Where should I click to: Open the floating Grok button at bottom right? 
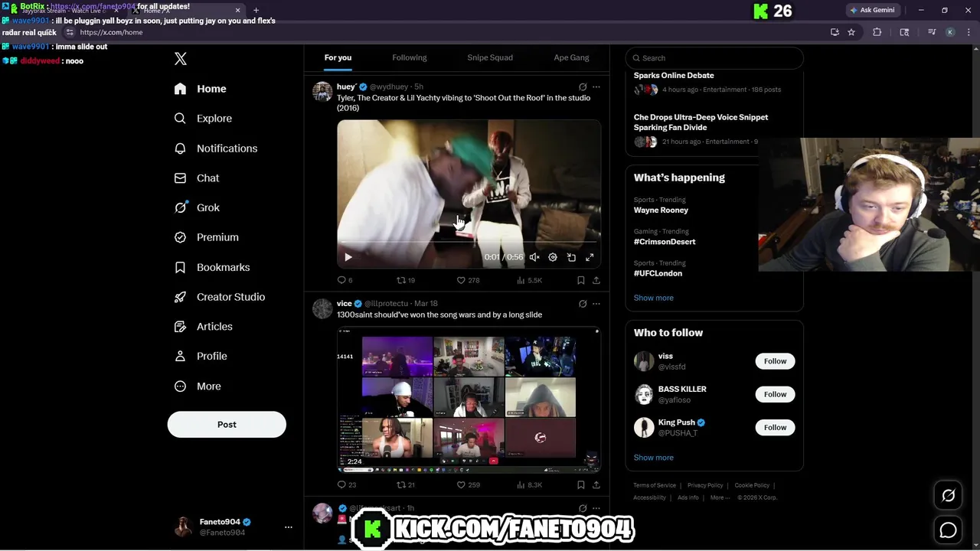click(948, 496)
